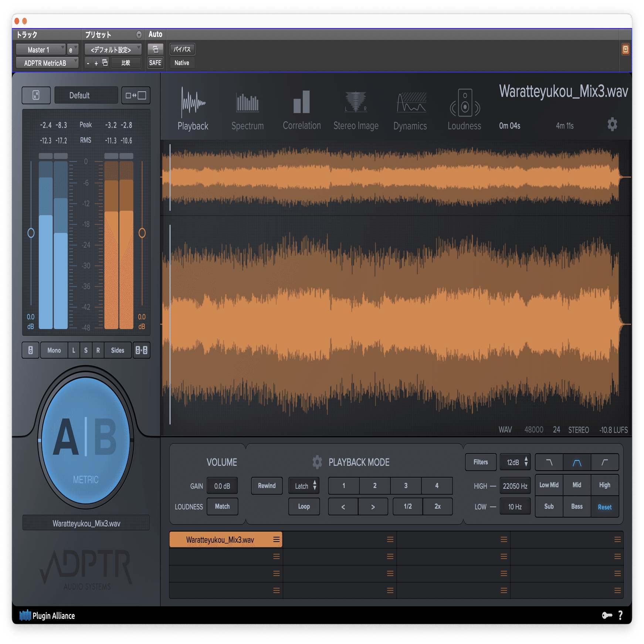Select the low-pass filter shape icon

pos(549,462)
